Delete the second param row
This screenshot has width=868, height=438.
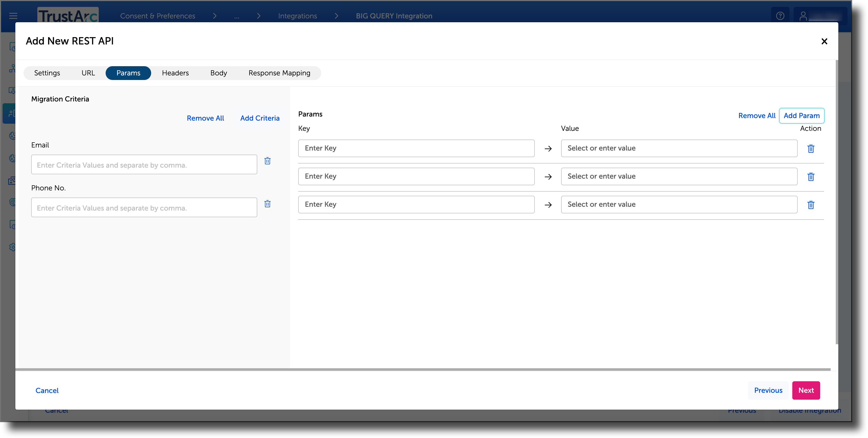811,177
